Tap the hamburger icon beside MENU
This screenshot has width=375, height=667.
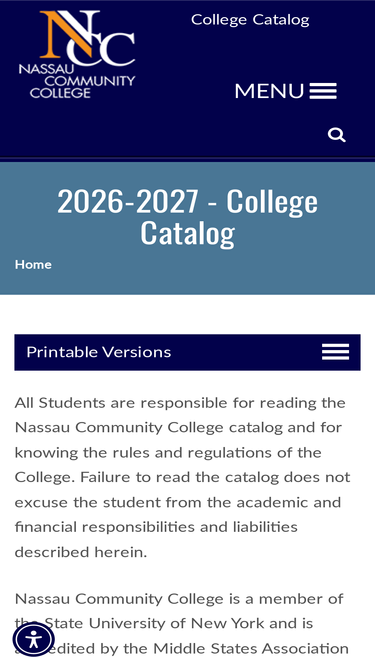323,91
